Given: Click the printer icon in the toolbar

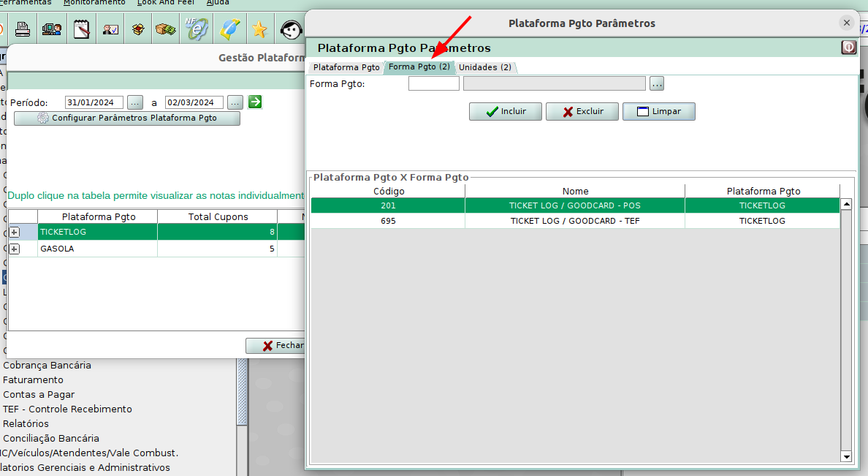Looking at the screenshot, I should 23,30.
